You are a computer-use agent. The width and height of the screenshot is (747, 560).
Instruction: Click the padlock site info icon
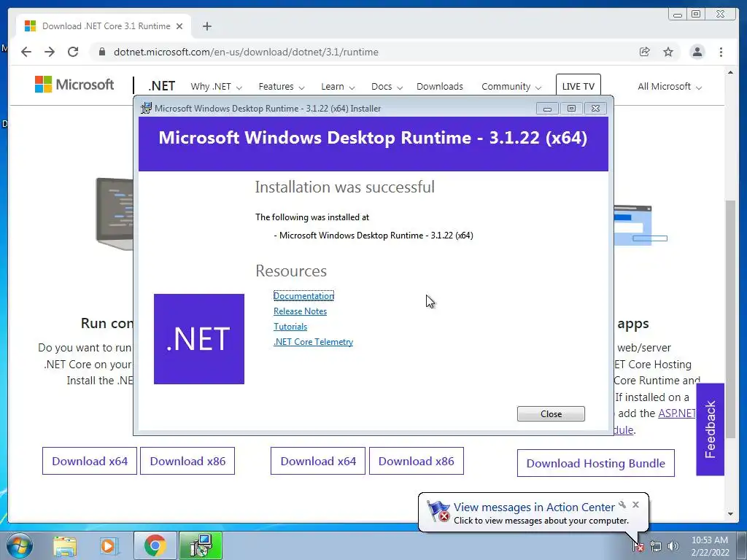click(x=102, y=52)
